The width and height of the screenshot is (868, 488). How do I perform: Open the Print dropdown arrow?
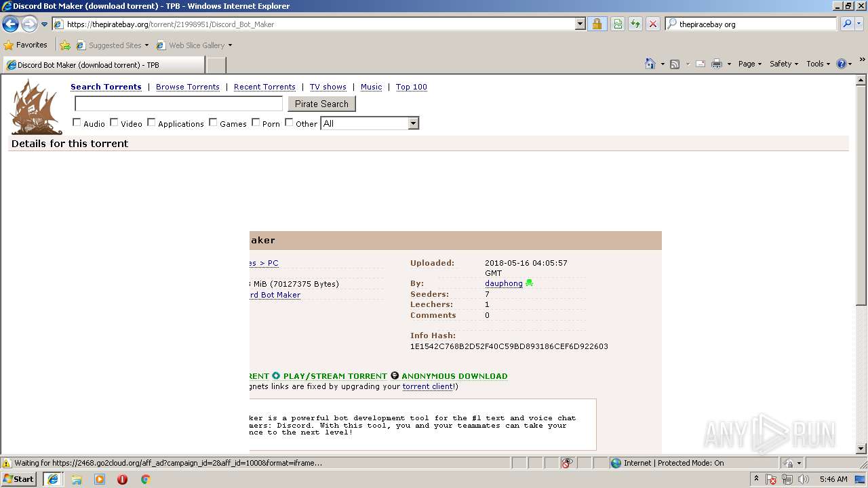pyautogui.click(x=729, y=64)
